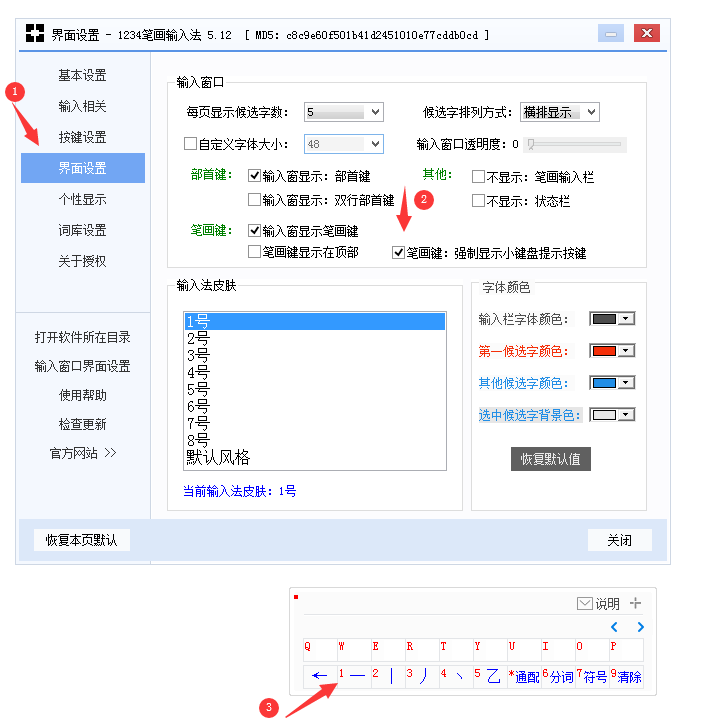Click 打开软件所在目录 link

[82, 337]
